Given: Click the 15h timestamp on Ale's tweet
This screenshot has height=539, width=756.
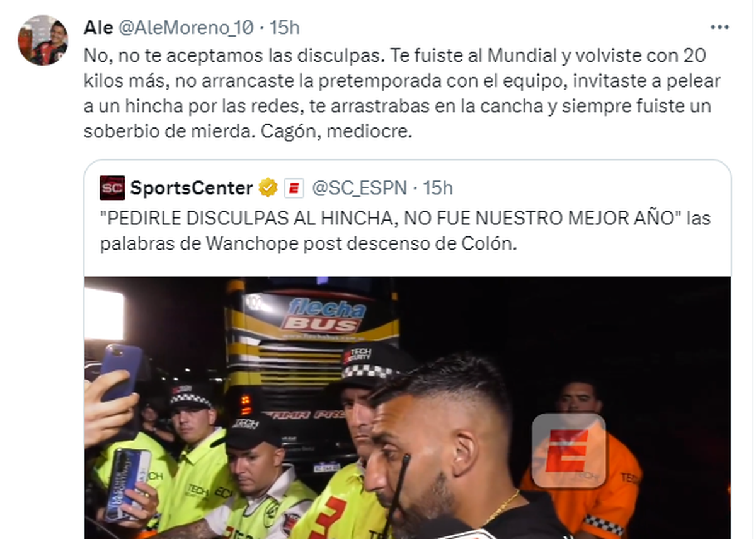Looking at the screenshot, I should point(284,27).
